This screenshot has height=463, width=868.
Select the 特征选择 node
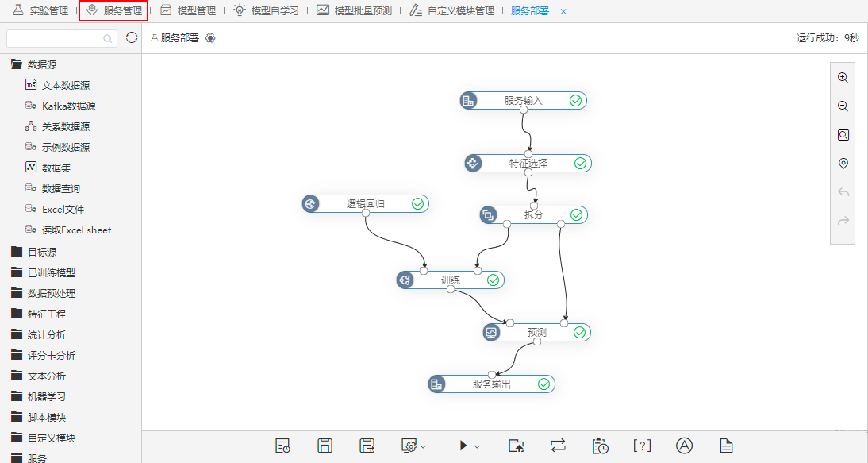528,163
